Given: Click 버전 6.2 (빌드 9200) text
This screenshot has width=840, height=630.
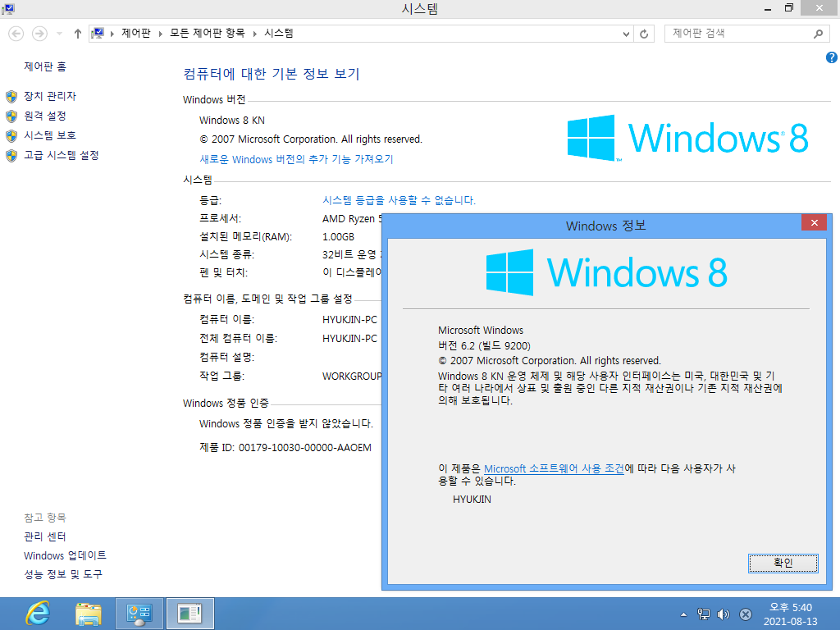Looking at the screenshot, I should tap(484, 345).
